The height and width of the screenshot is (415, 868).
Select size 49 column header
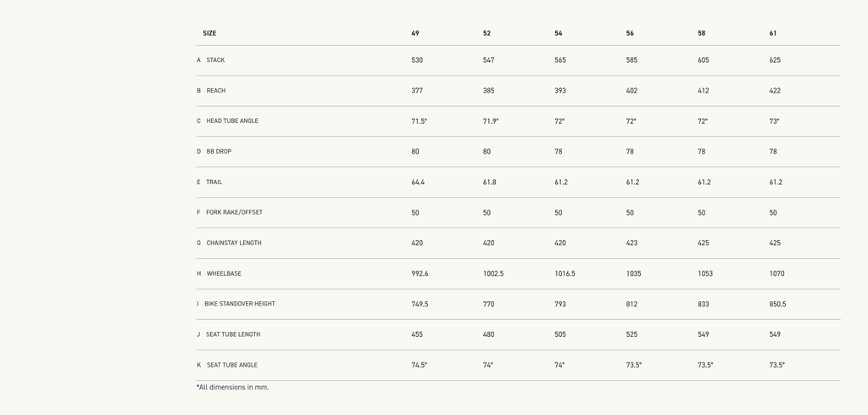coord(415,33)
